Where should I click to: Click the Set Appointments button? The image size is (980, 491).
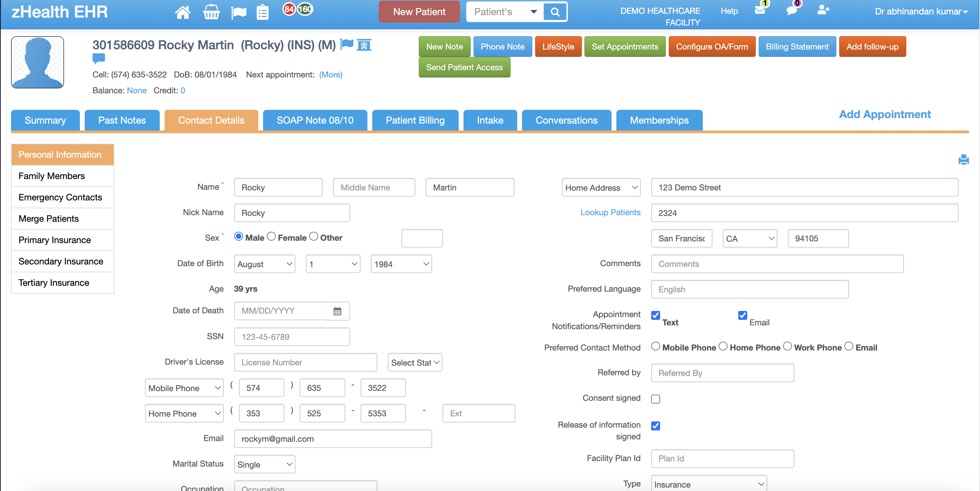[x=625, y=46]
